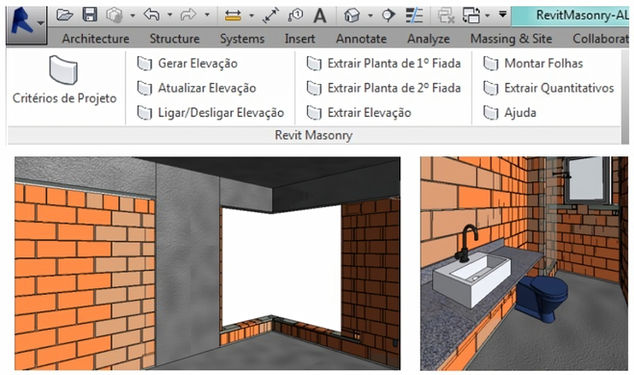Select the Insert ribbon tab

(x=300, y=39)
